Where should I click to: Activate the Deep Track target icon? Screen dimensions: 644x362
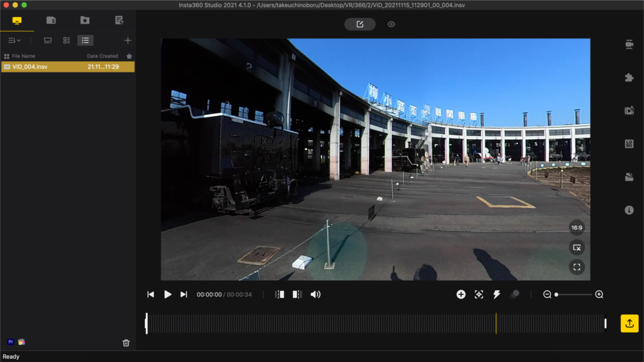(479, 294)
